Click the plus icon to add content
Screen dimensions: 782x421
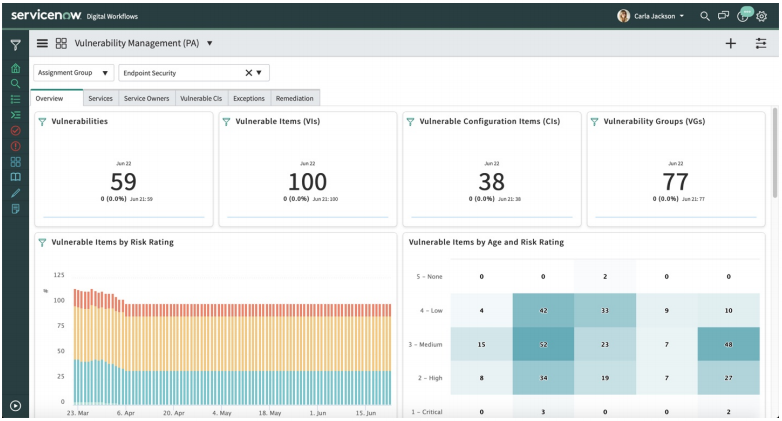coord(730,44)
